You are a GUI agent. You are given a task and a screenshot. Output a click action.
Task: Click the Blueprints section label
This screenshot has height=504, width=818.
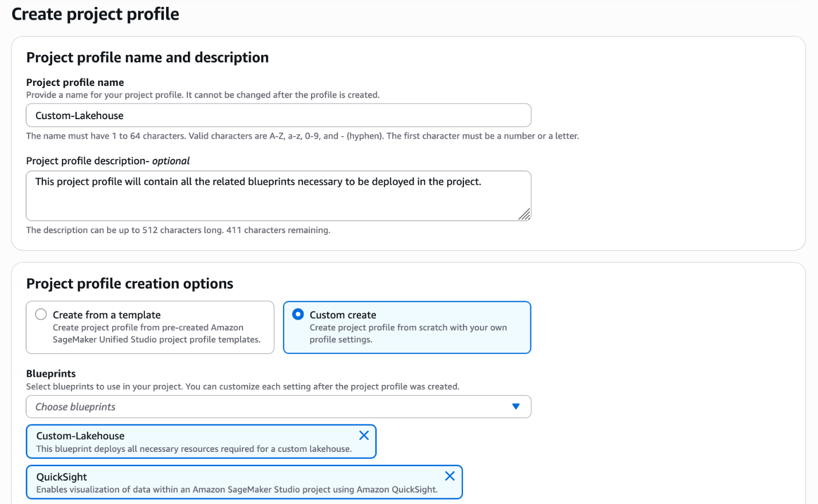point(51,373)
